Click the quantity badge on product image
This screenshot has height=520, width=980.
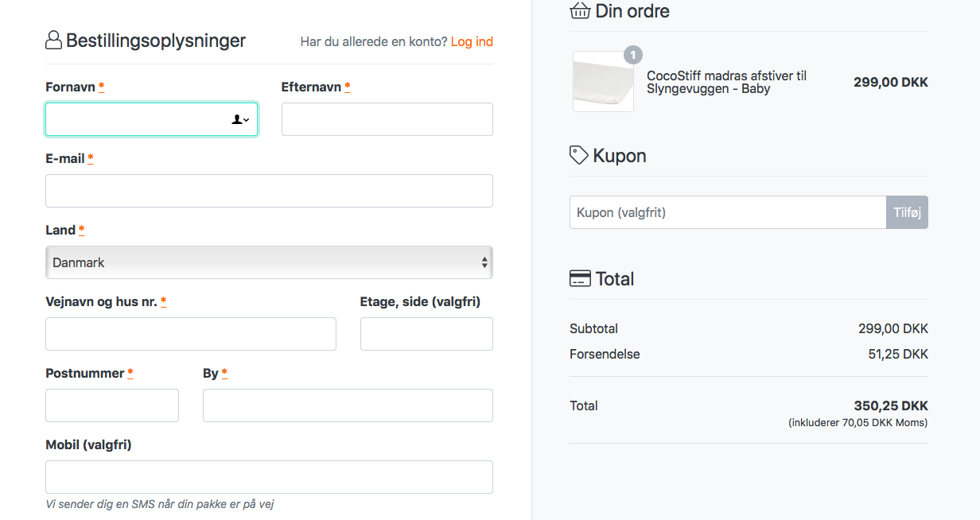coord(632,55)
